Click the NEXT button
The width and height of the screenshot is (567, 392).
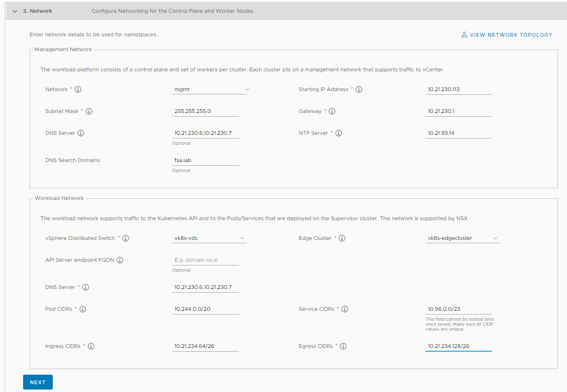coord(38,382)
